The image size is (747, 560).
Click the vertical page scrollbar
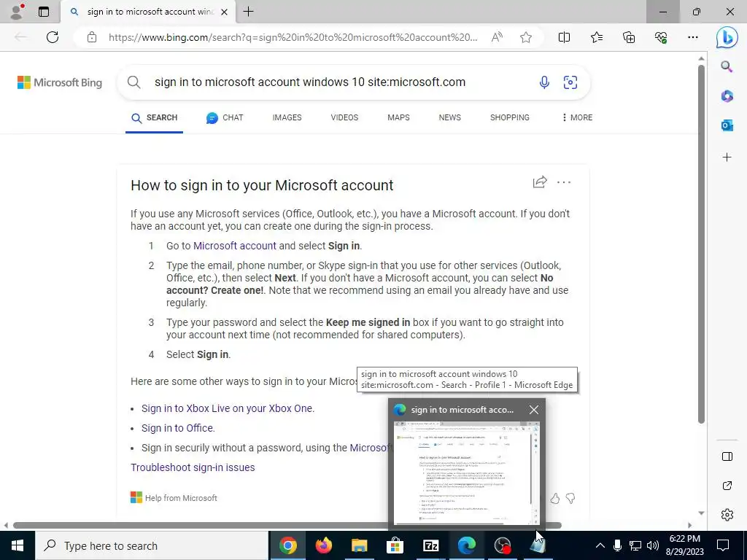(x=701, y=243)
